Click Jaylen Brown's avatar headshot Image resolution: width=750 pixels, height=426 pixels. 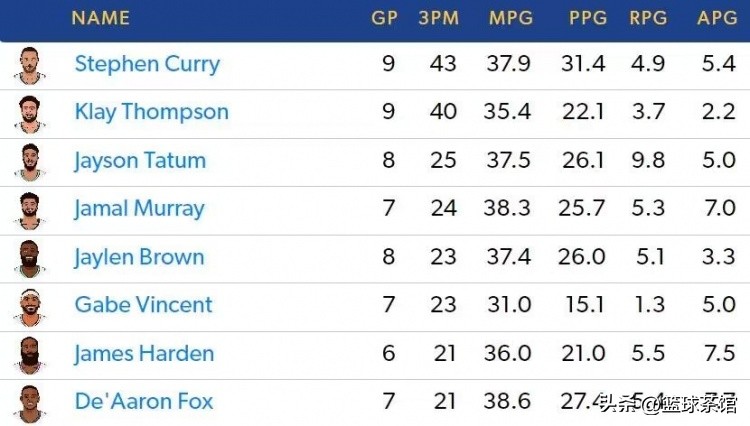(30, 257)
